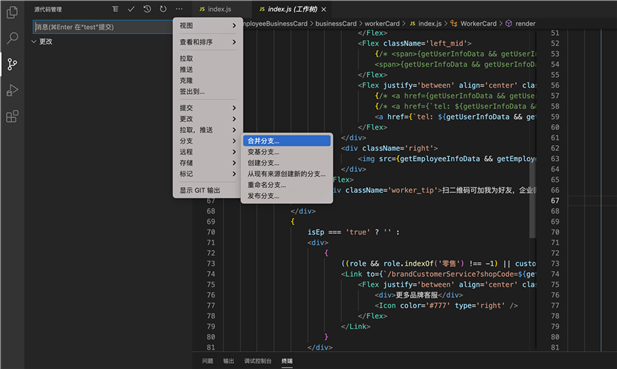The width and height of the screenshot is (617, 369).
Task: Click the more actions ellipsis icon
Action: 179,9
